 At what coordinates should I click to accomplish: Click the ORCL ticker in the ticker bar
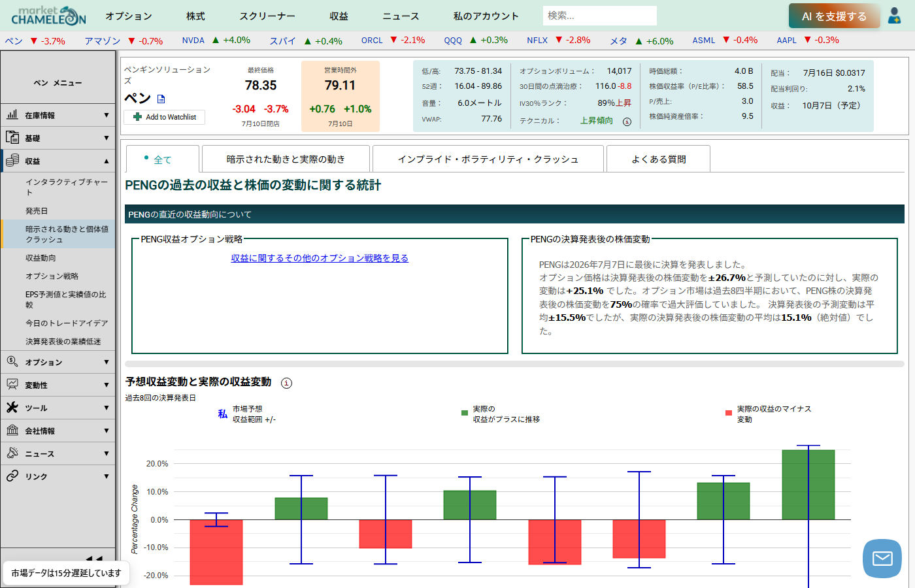372,41
